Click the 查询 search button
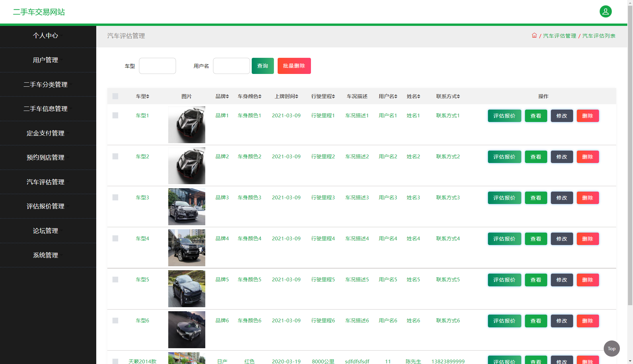 pos(262,66)
